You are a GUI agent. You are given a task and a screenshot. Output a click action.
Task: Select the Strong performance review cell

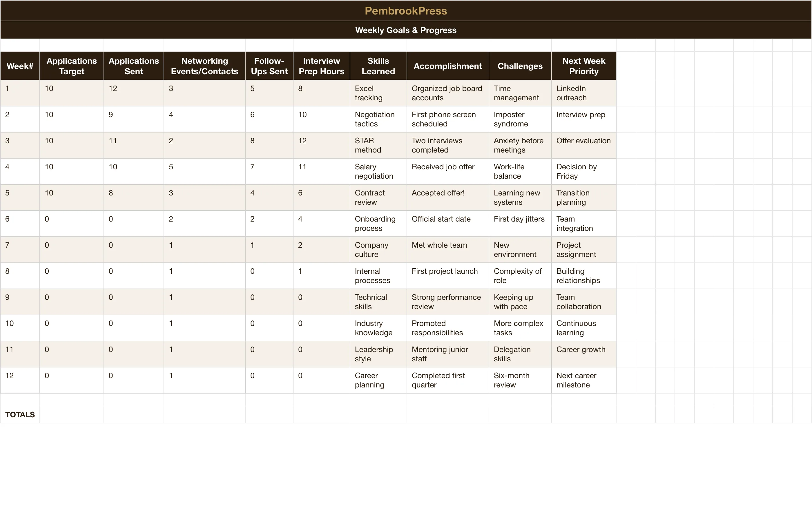[448, 302]
